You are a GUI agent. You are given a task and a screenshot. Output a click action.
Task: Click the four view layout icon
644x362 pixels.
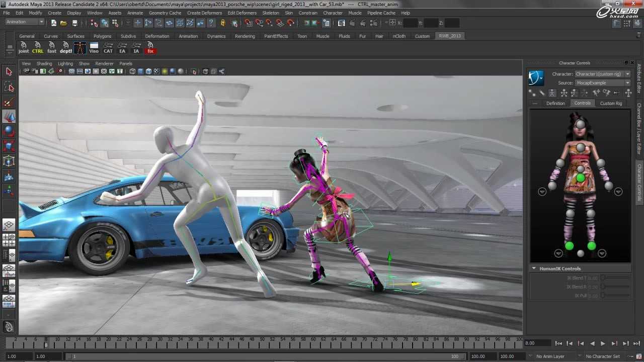[9, 240]
